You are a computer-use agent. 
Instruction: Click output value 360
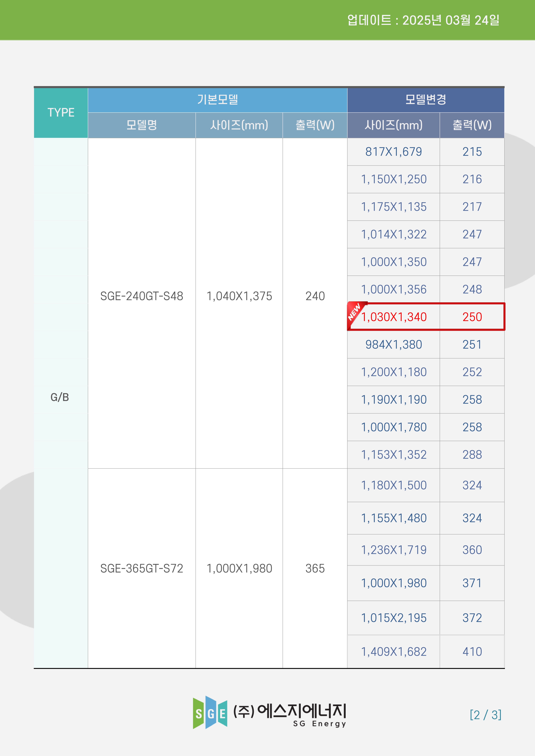coord(472,550)
